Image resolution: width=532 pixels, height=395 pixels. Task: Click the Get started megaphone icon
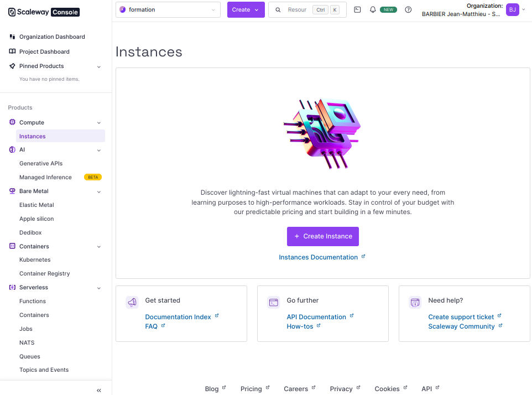click(x=132, y=302)
